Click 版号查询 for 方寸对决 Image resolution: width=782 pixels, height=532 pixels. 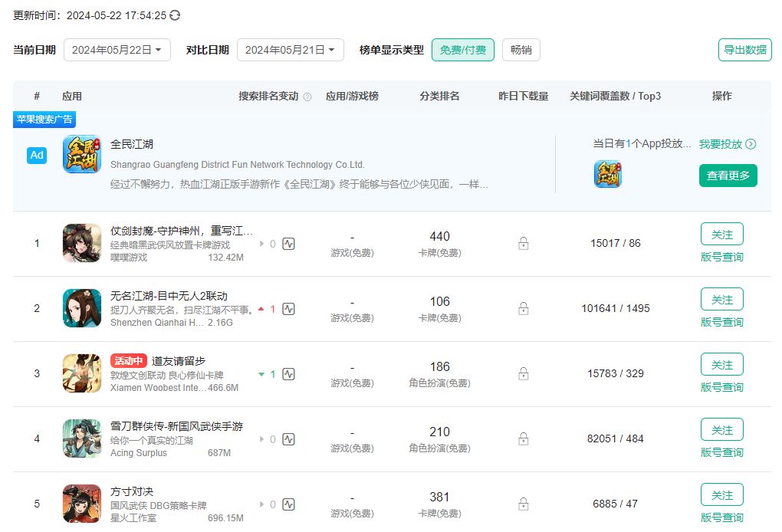point(721,518)
